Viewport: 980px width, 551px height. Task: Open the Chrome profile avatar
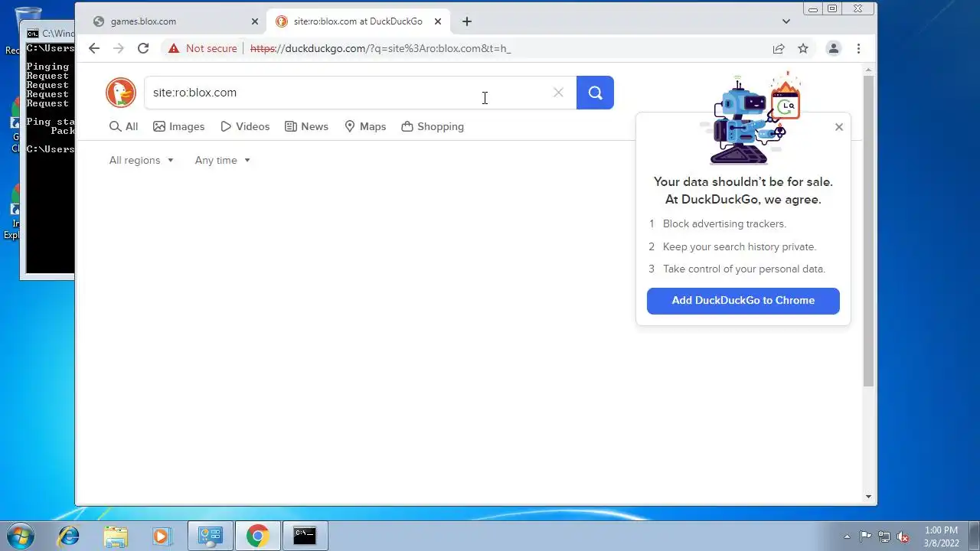click(834, 48)
